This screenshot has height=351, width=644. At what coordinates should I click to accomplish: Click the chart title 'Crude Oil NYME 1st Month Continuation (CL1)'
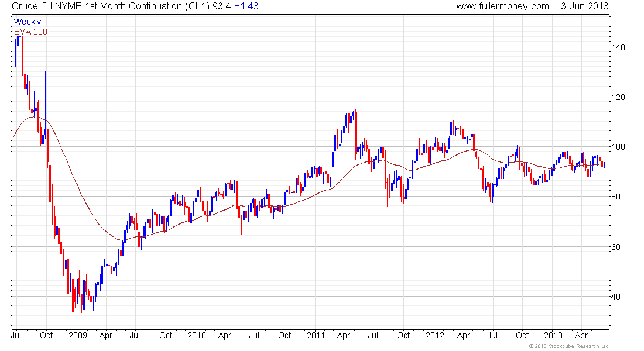[111, 6]
